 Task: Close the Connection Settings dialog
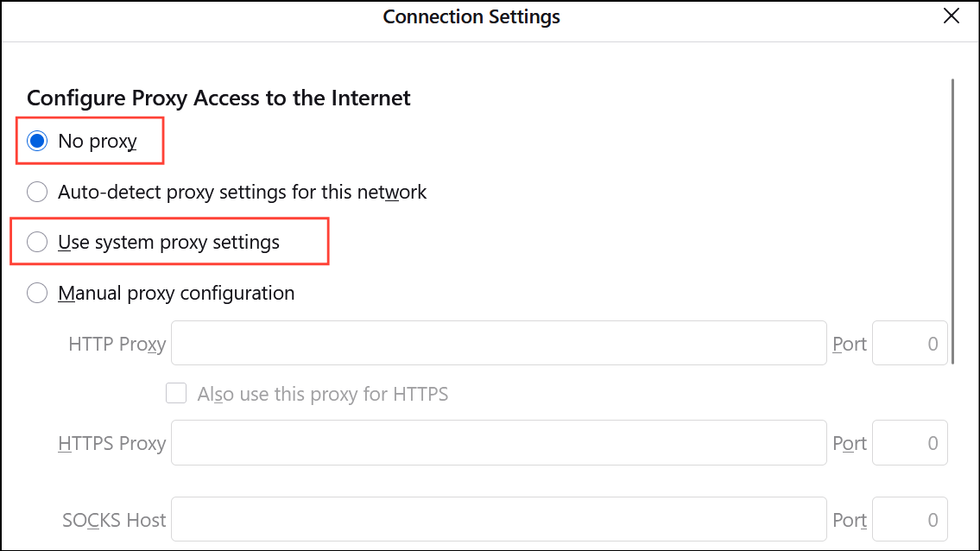[951, 16]
